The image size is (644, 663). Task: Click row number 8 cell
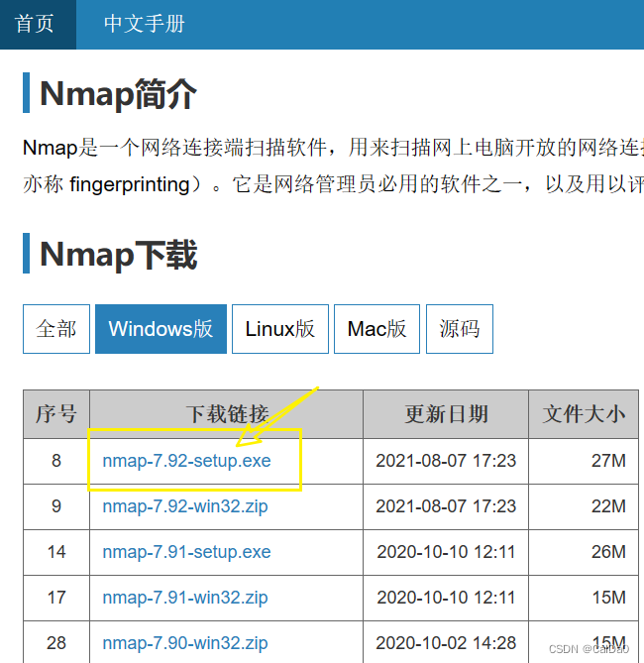click(56, 461)
